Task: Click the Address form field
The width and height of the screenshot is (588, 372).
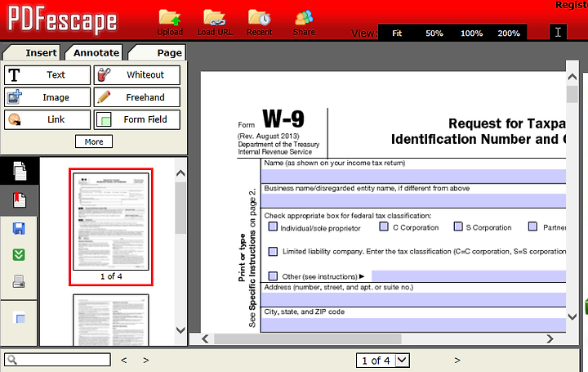Action: [x=413, y=299]
